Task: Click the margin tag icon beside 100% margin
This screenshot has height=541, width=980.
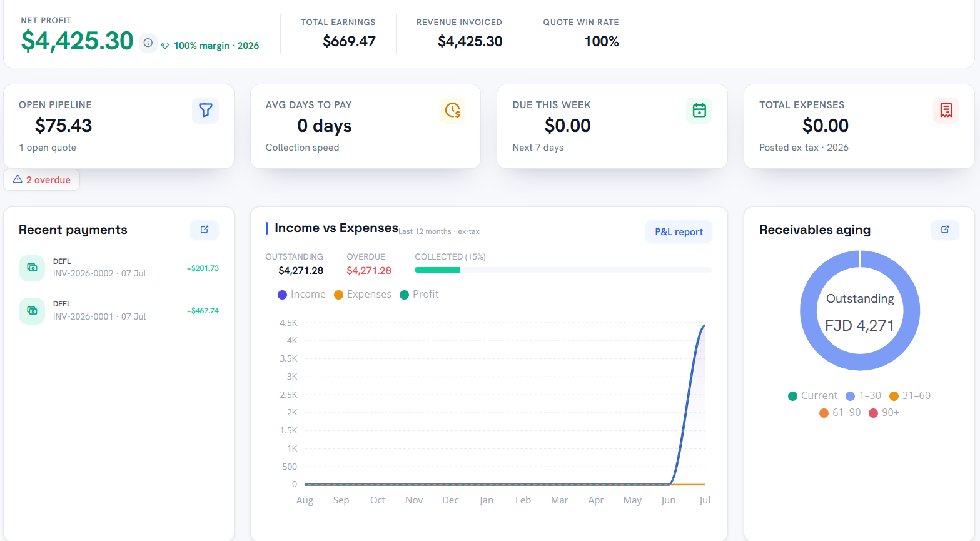Action: [165, 46]
